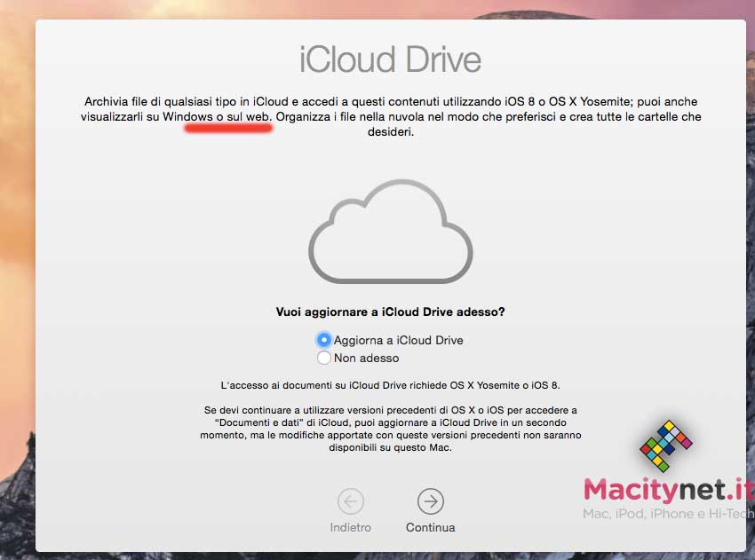The image size is (755, 560).
Task: Choose the Non adesso radio option
Action: point(324,358)
